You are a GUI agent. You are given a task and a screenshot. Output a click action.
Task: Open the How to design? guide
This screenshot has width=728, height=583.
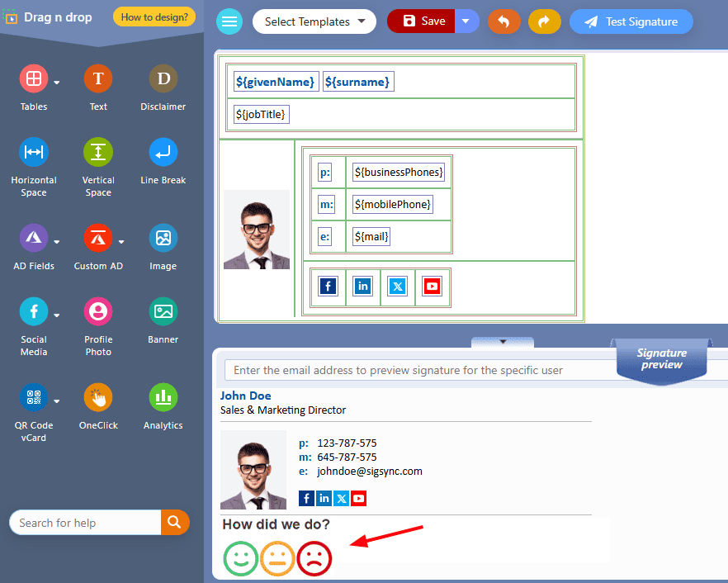coord(154,17)
